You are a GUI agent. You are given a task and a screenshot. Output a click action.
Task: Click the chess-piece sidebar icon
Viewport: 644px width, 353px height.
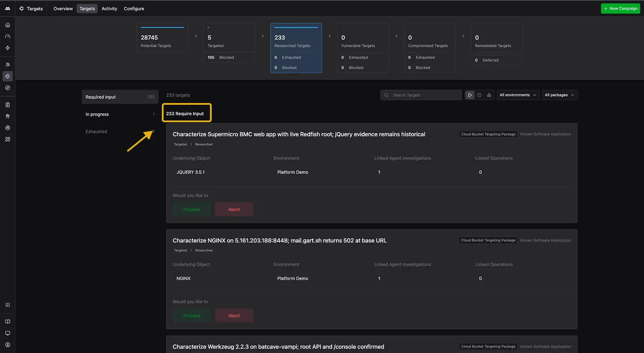(8, 116)
